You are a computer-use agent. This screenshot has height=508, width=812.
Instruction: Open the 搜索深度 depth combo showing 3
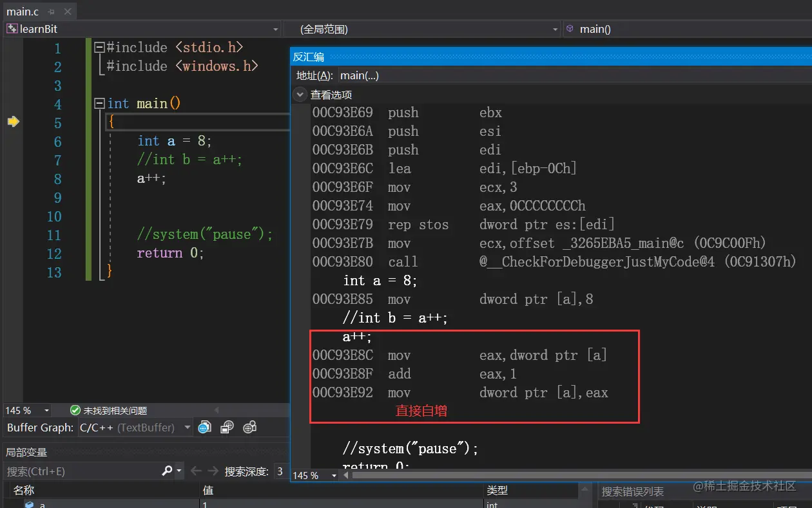280,471
